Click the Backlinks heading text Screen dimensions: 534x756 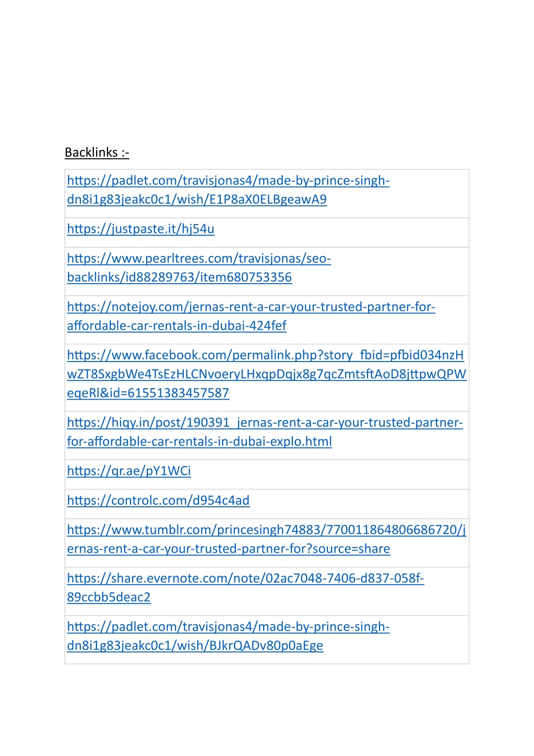(97, 153)
